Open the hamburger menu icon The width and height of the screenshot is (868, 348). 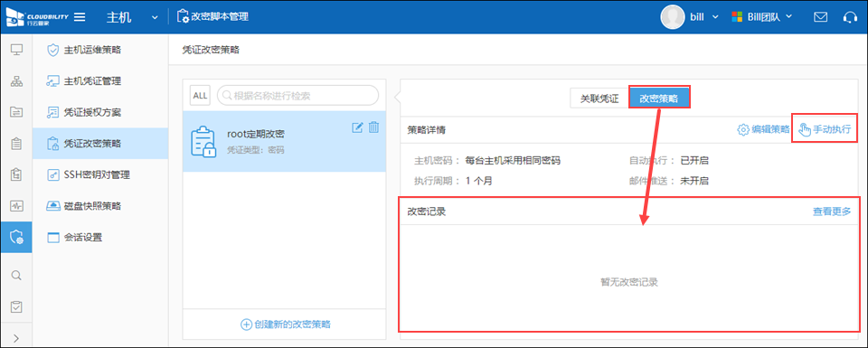pyautogui.click(x=80, y=16)
